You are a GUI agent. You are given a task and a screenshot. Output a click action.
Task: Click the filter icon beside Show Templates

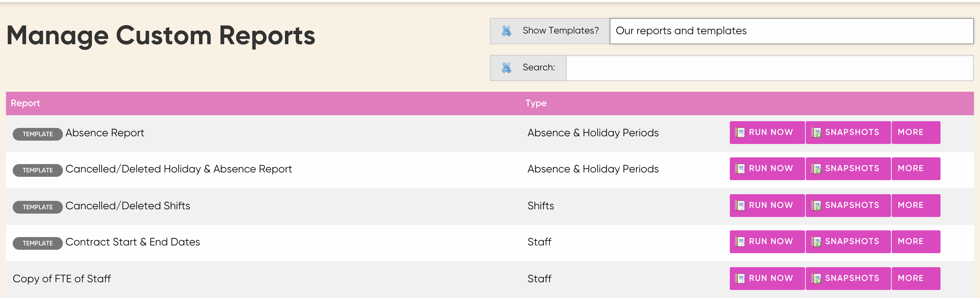506,31
